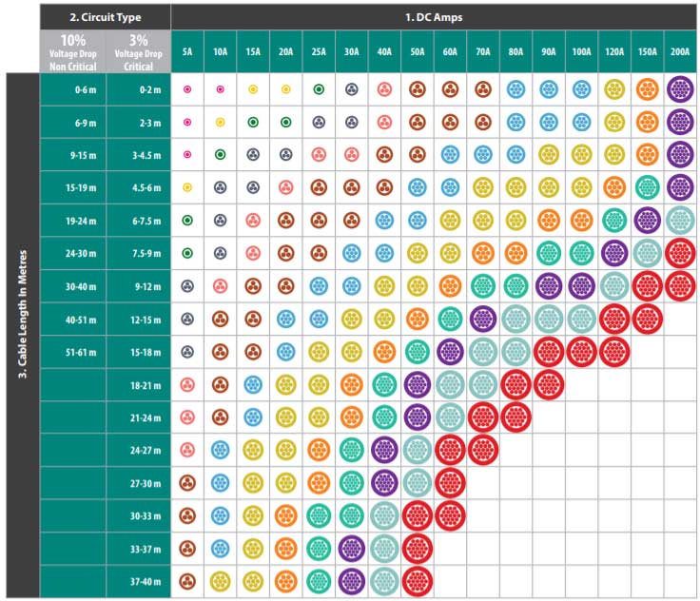Select the '3% Voltage Drop Critical' heading
The height and width of the screenshot is (601, 700).
click(139, 51)
